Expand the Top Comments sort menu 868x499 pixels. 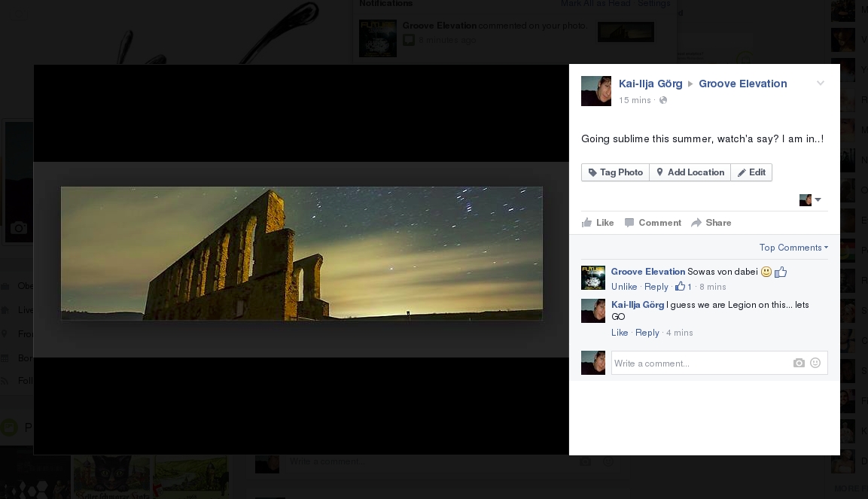click(x=793, y=248)
